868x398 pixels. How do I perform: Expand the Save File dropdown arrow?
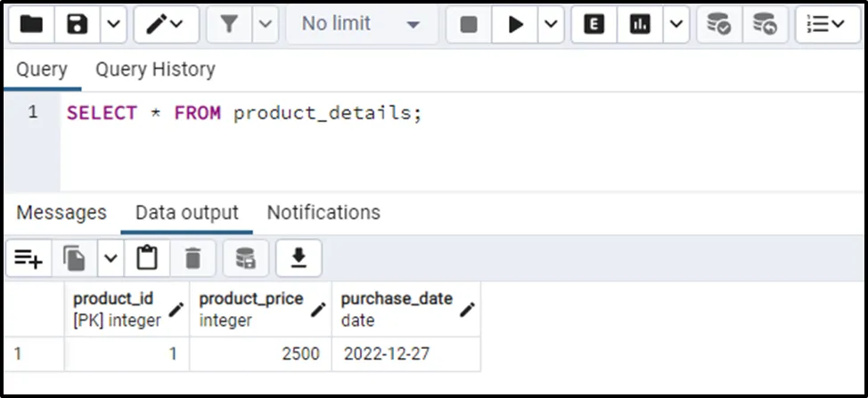(112, 25)
